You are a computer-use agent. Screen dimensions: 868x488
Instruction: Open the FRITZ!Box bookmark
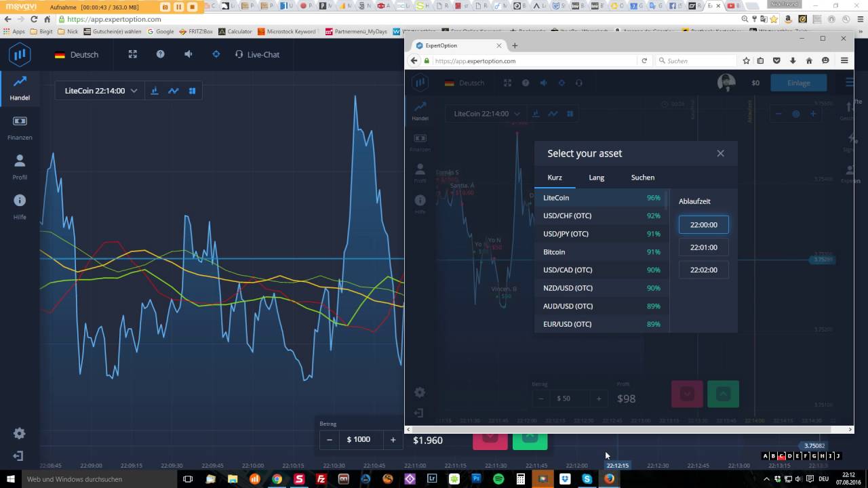click(196, 31)
